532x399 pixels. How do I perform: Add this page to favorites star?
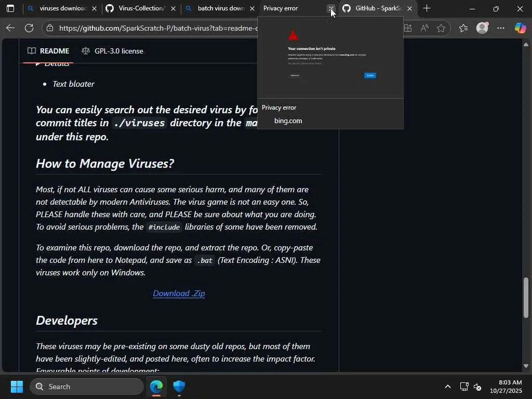441,28
